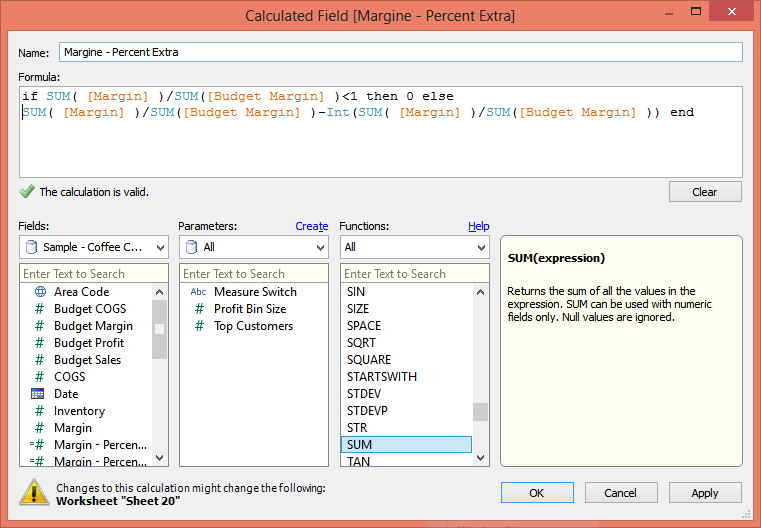Click Functions list scroll-up arrow
Image resolution: width=761 pixels, height=528 pixels.
(480, 292)
